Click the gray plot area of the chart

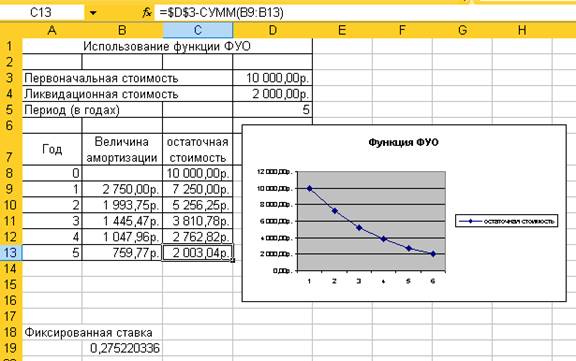371,221
